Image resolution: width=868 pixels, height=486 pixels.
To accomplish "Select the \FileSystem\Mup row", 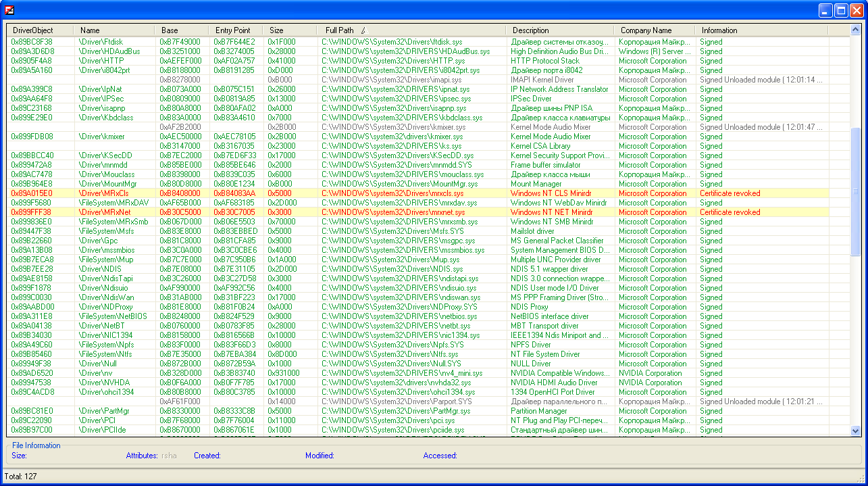I will point(417,260).
